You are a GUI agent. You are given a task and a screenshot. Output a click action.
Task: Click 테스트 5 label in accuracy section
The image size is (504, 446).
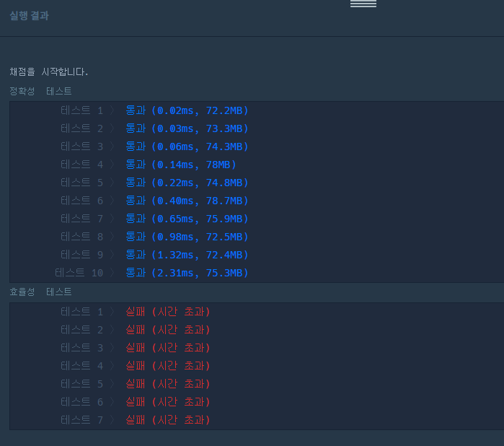point(81,183)
